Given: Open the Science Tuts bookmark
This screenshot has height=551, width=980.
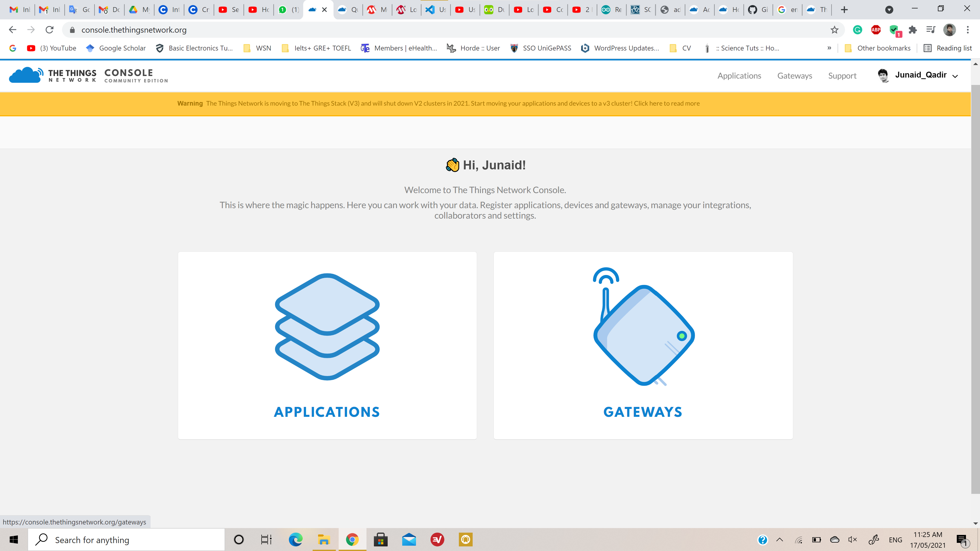Looking at the screenshot, I should [x=741, y=48].
